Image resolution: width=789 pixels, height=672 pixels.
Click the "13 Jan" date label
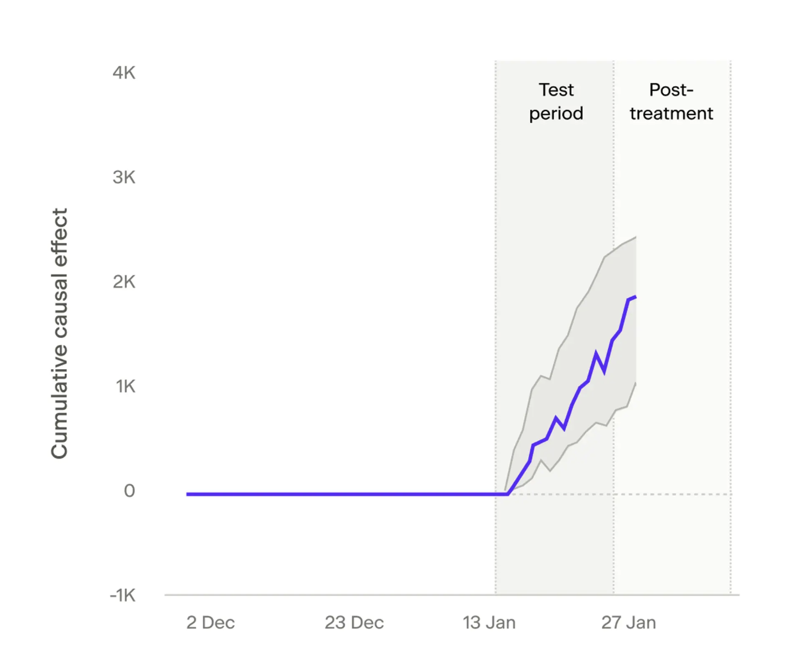(489, 623)
